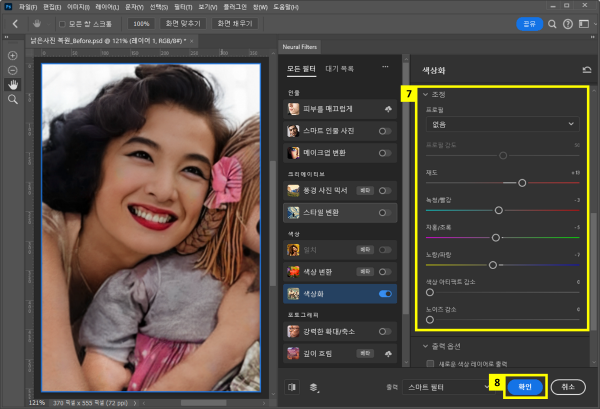Select the Hand tool in left toolbar
Viewport: 600px width, 409px height.
point(13,85)
